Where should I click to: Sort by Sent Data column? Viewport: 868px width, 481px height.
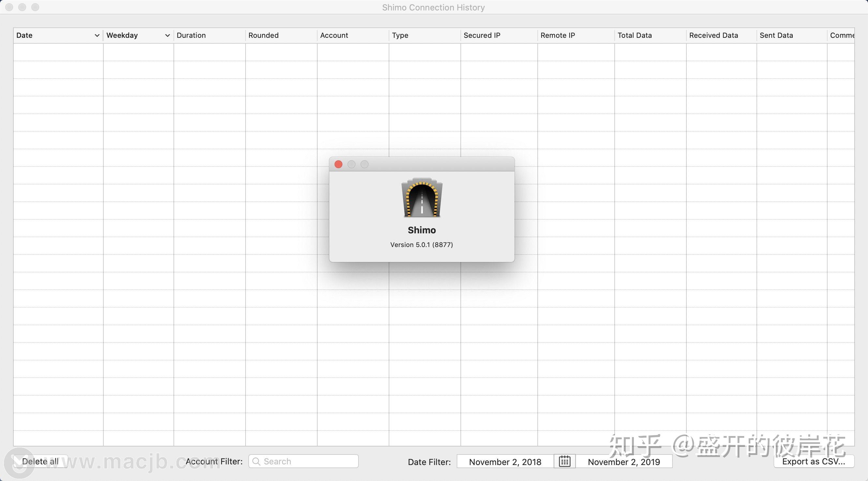(x=776, y=36)
